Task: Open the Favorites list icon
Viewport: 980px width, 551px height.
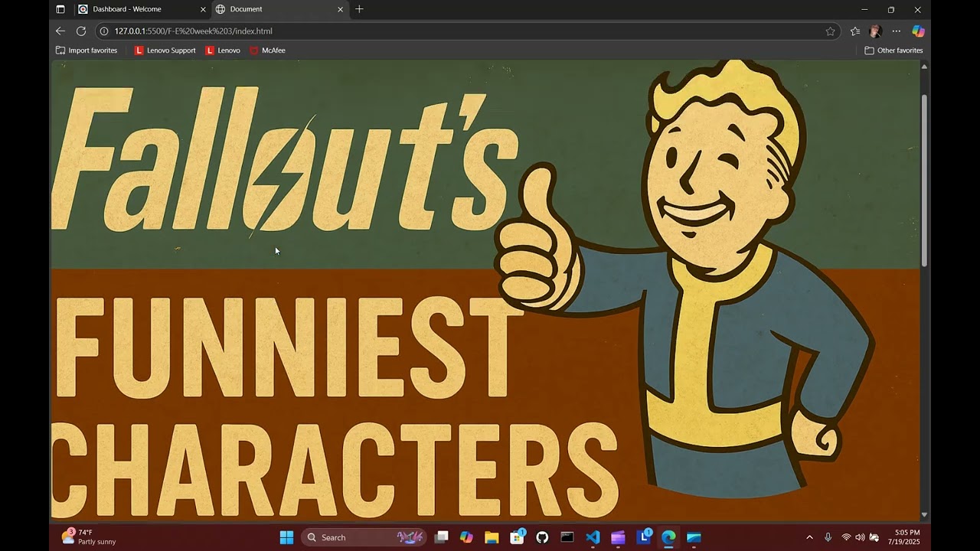Action: 855,31
